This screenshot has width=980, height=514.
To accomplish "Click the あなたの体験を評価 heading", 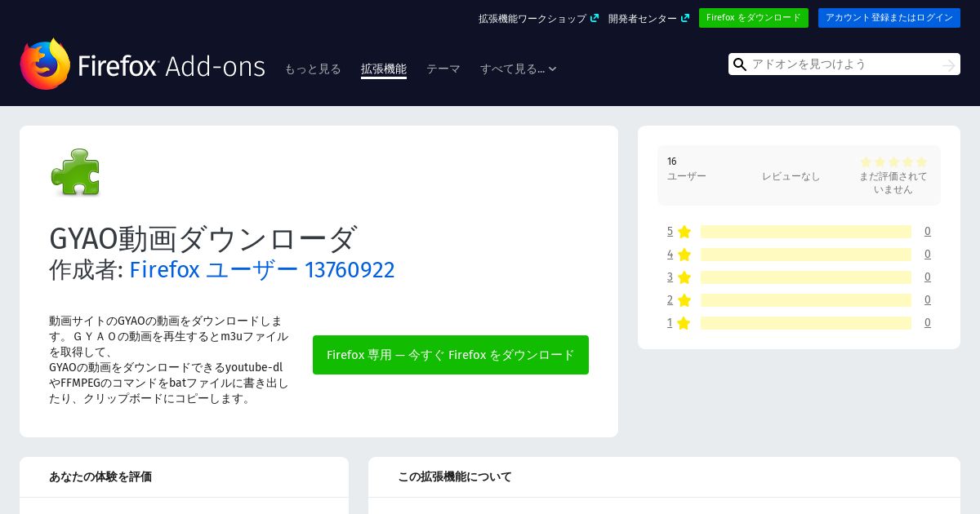I will tap(100, 476).
